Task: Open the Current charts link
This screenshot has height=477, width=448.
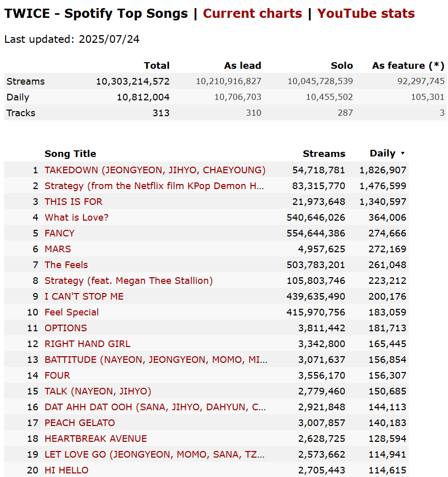Action: [253, 13]
